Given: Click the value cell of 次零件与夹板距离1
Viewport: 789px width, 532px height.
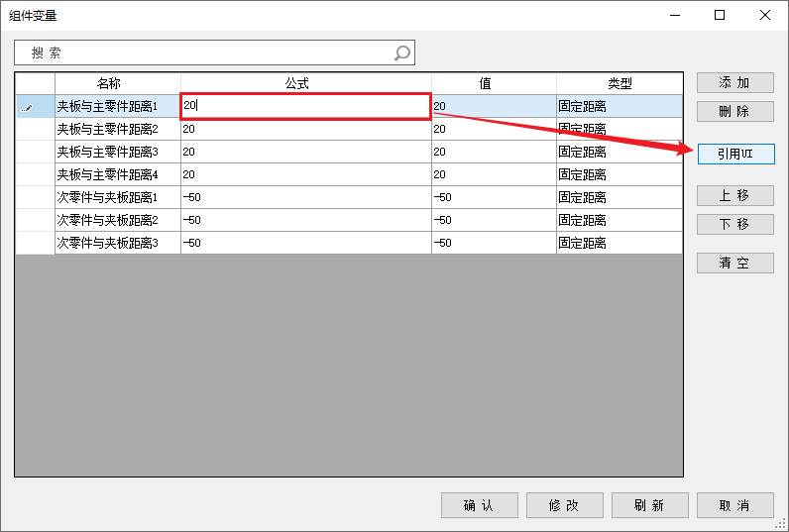Looking at the screenshot, I should 495,197.
